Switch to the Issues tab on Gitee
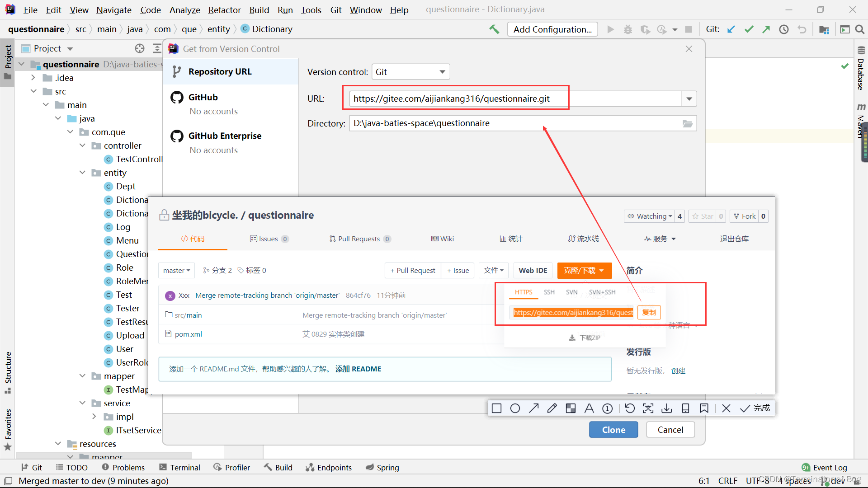The image size is (868, 488). click(x=269, y=239)
